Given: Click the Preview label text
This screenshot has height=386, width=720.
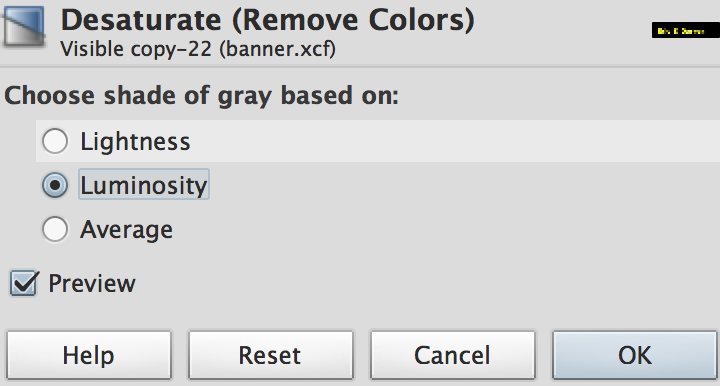Looking at the screenshot, I should pos(92,283).
